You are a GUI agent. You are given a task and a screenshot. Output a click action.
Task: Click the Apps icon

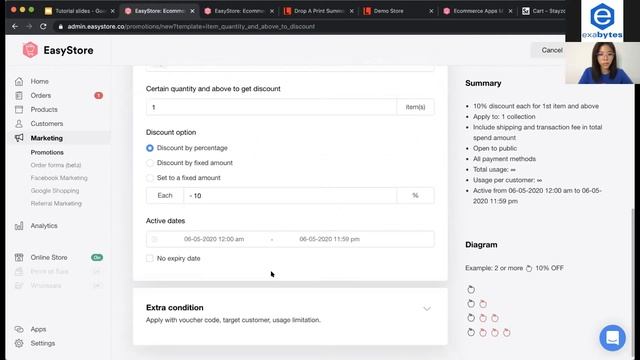(19, 329)
